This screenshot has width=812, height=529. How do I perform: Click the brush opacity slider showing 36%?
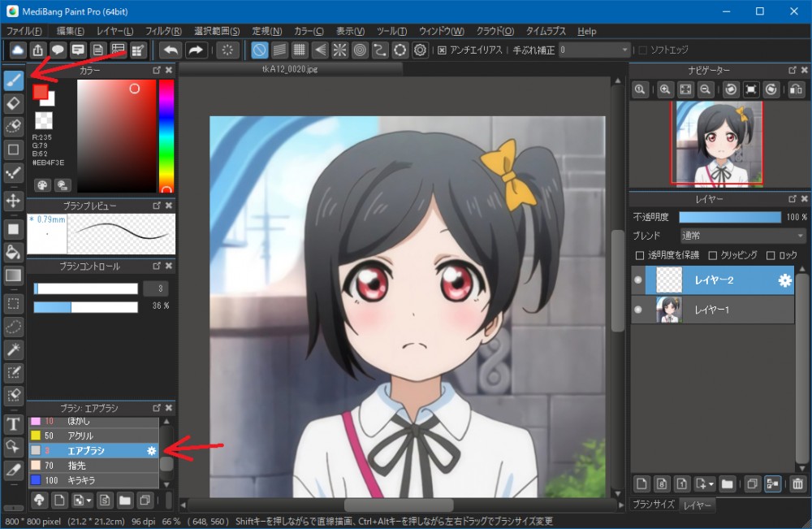tap(86, 306)
